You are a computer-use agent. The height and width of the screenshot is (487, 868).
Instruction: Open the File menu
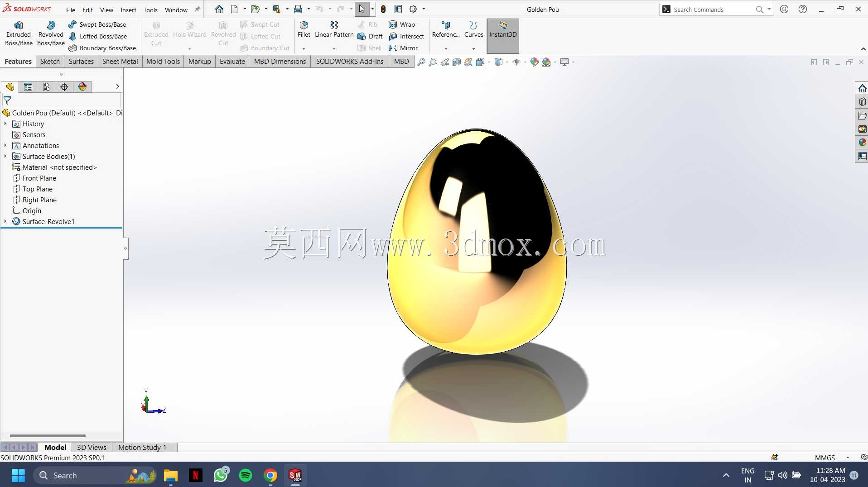tap(71, 10)
